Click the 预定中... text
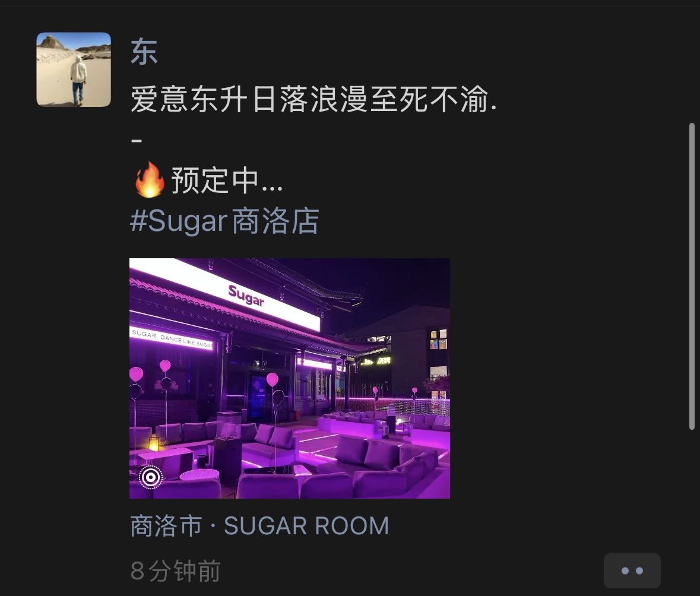 pyautogui.click(x=227, y=180)
